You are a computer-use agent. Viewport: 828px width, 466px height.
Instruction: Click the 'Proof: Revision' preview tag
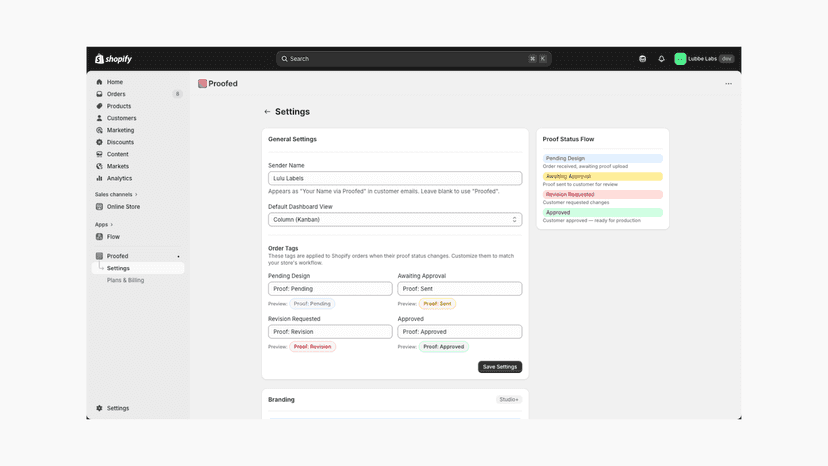(x=313, y=347)
